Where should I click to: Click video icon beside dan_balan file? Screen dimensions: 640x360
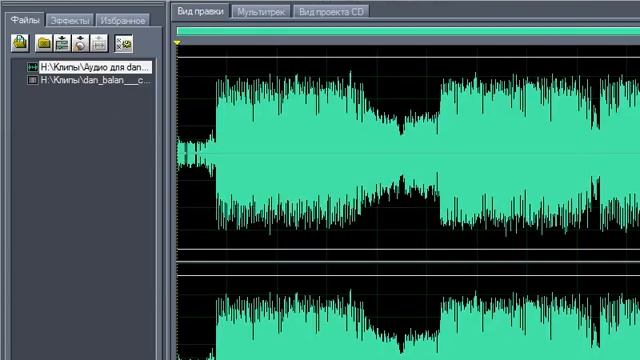click(x=32, y=80)
